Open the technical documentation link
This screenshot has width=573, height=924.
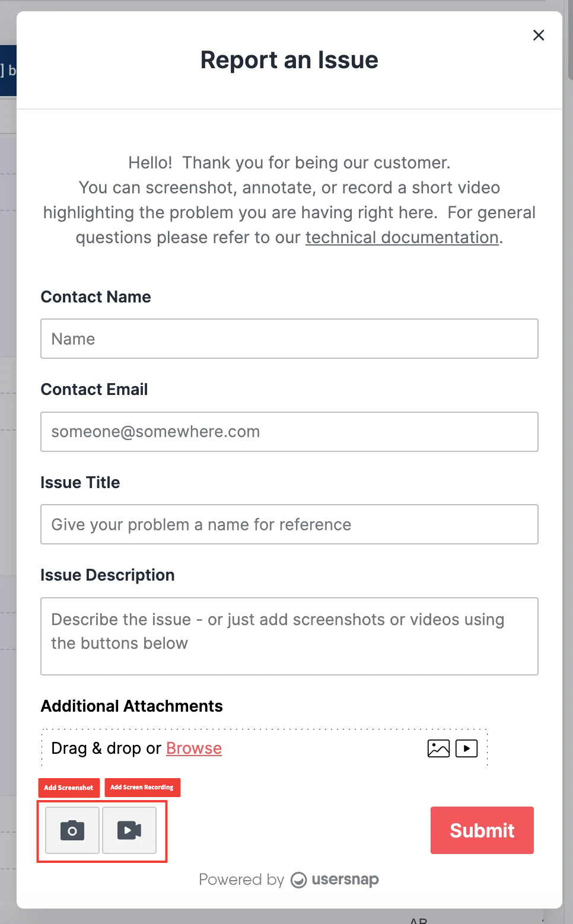pyautogui.click(x=402, y=237)
